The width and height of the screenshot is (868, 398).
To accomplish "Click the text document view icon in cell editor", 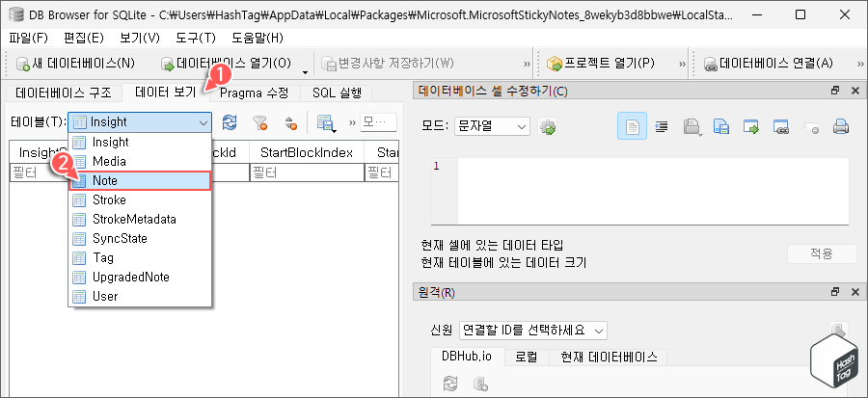I will click(632, 126).
